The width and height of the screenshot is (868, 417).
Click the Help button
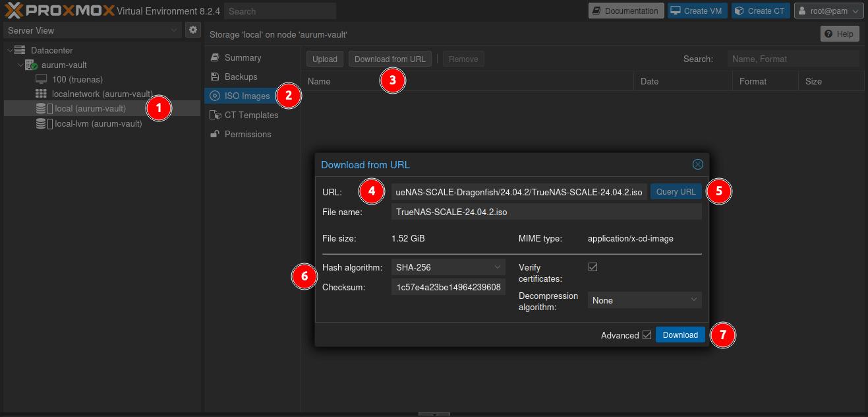tap(840, 34)
